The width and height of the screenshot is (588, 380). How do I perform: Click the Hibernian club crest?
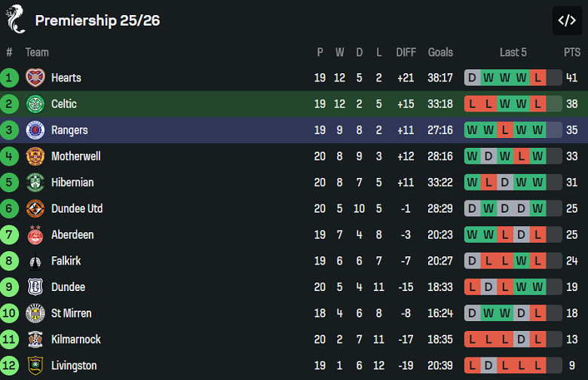(35, 182)
